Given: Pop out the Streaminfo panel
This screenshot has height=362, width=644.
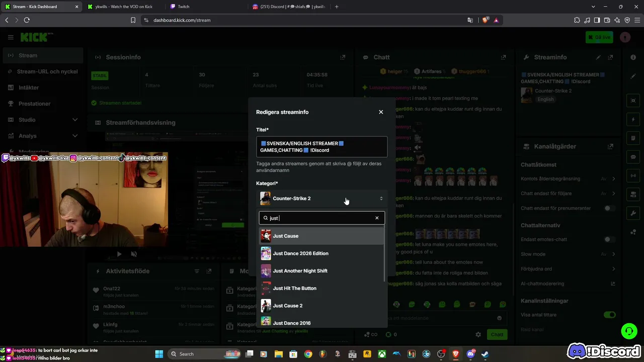Looking at the screenshot, I should coord(610,57).
